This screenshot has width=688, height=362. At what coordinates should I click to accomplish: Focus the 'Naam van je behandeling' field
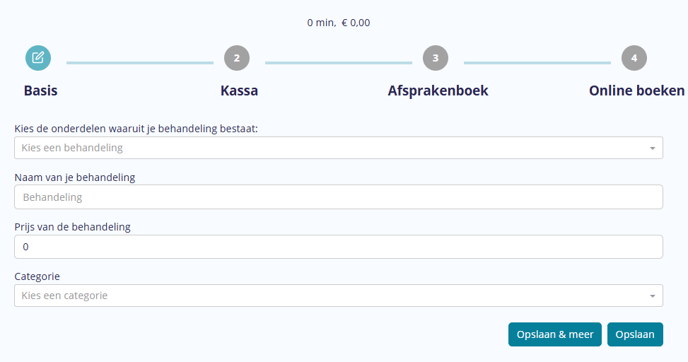pyautogui.click(x=338, y=197)
